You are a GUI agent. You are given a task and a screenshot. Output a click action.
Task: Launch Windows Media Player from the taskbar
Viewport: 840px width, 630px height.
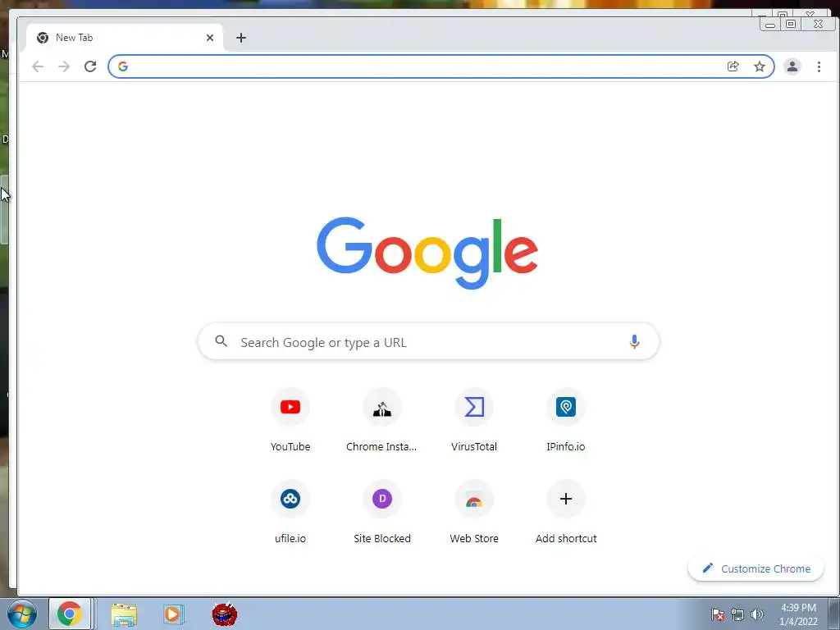173,614
